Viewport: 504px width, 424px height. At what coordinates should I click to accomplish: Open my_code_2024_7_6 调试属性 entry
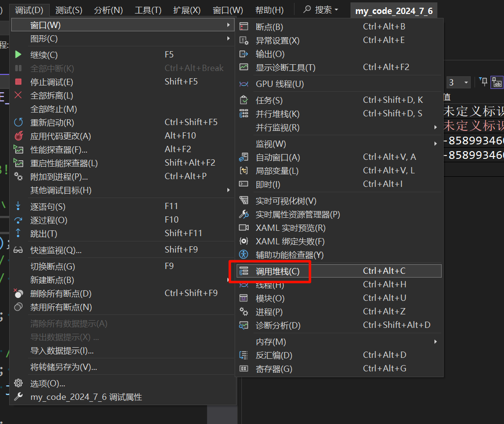86,397
